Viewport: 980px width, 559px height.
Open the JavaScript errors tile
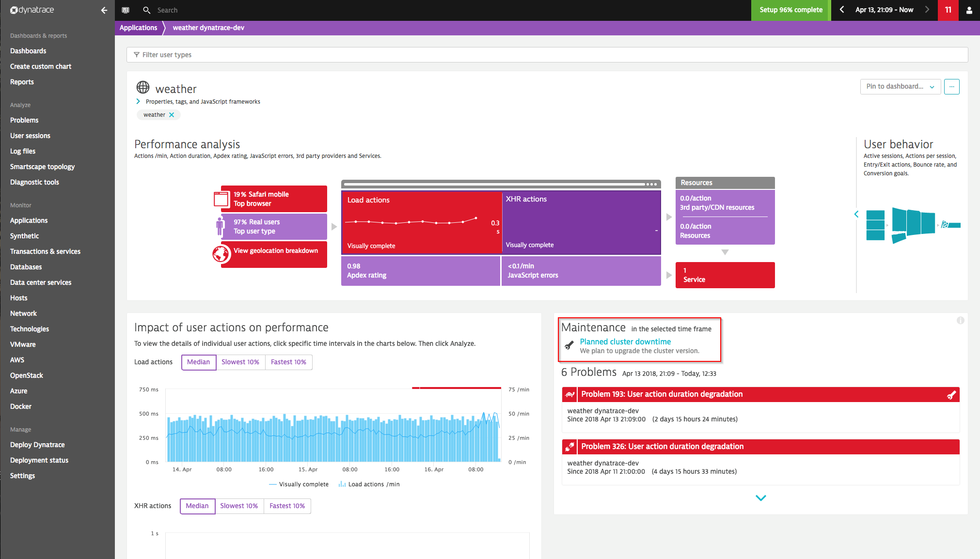coord(581,271)
